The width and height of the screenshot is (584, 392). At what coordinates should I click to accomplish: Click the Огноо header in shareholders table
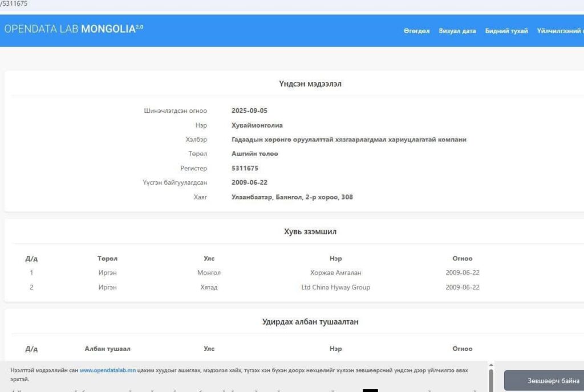click(462, 259)
